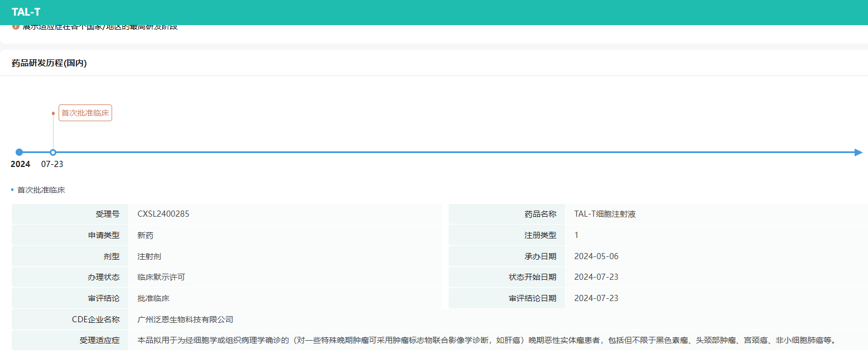This screenshot has height=358, width=868.
Task: Open company 广州泛恩生物科技有限公司
Action: (185, 319)
